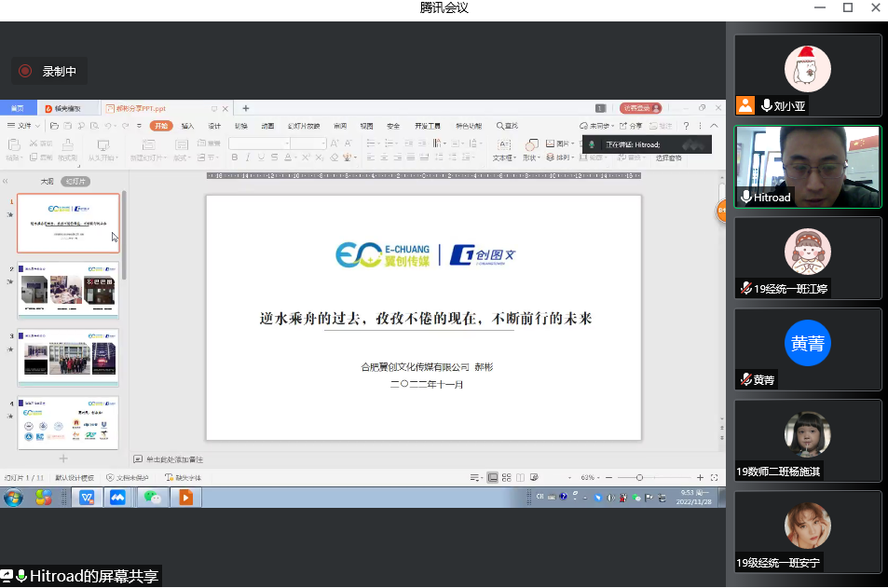Click the add notes (单击此处添加备注) area
Viewport: 888px width, 588px height.
(174, 459)
